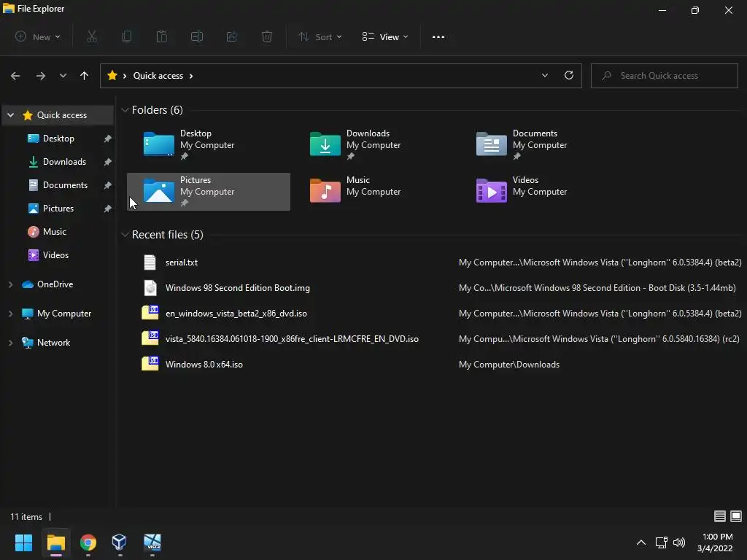Select Windows 98 Second Edition Boot.img
The width and height of the screenshot is (747, 560).
click(238, 287)
